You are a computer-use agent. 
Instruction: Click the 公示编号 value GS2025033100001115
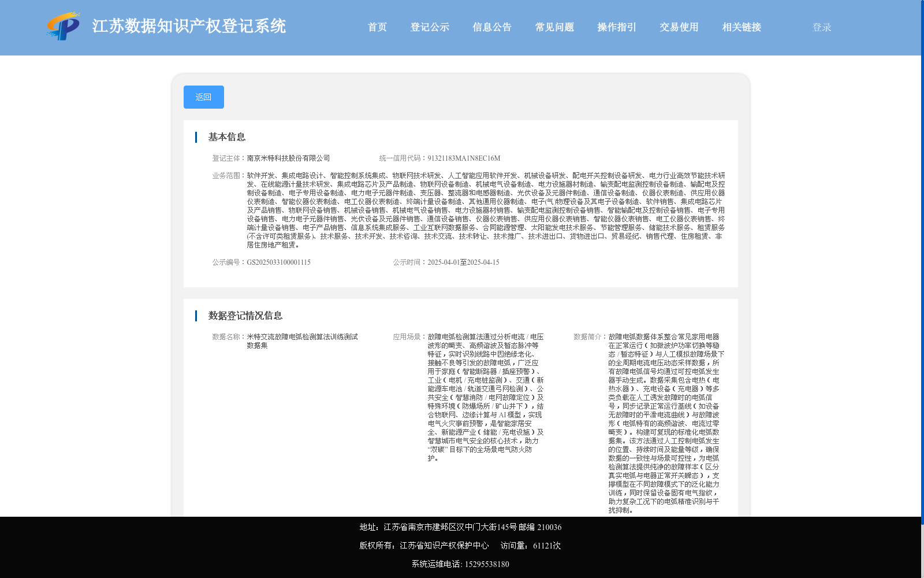pyautogui.click(x=278, y=262)
